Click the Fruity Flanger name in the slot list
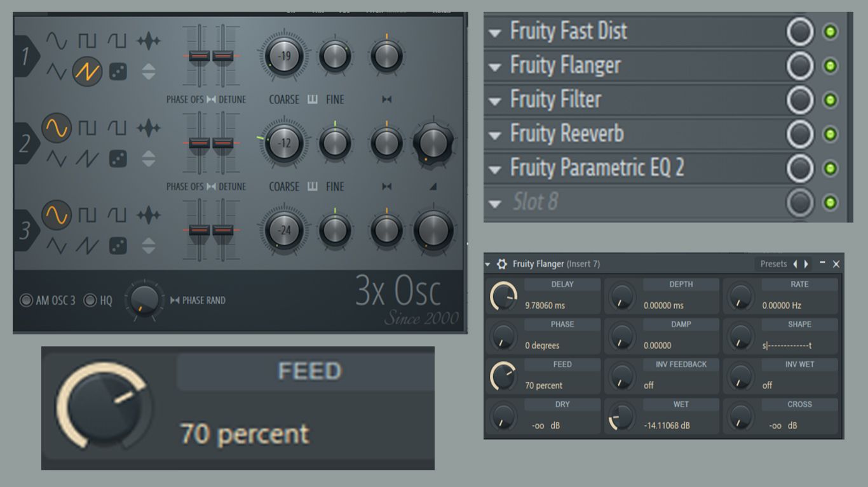This screenshot has height=487, width=868. 566,65
